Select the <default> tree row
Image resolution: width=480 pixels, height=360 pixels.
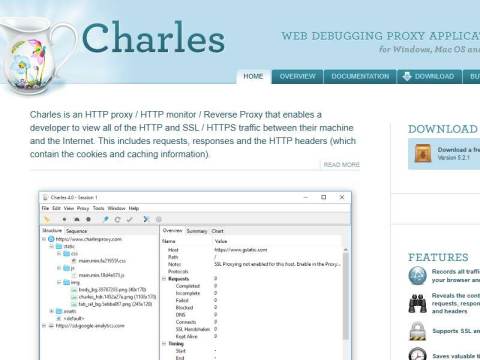[x=71, y=318]
